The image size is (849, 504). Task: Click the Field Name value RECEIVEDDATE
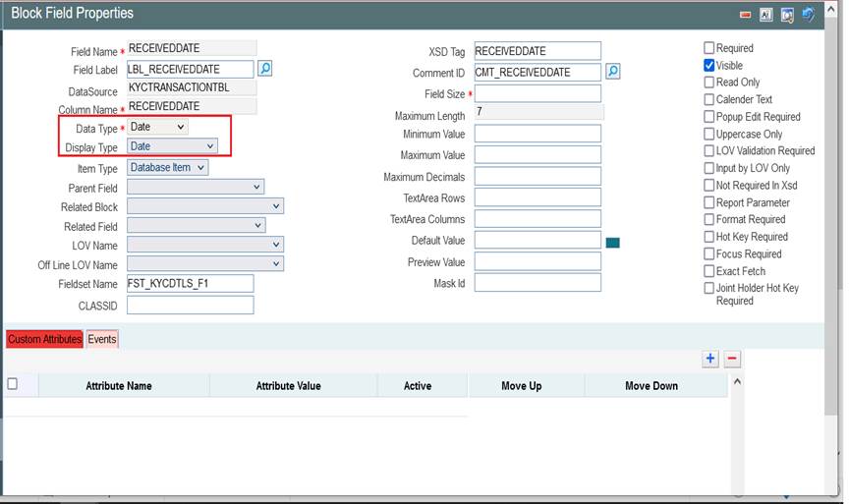pos(164,48)
